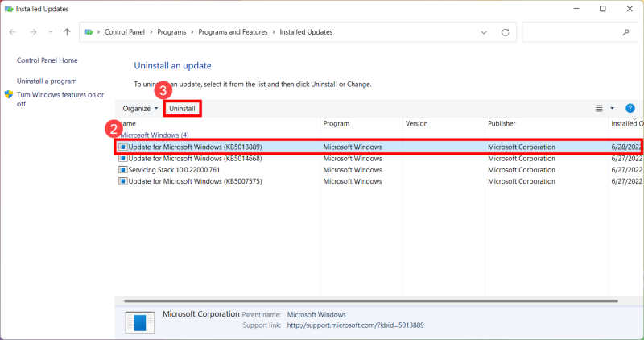Click the 6/28/2022 install date cell
The width and height of the screenshot is (644, 340).
pos(626,147)
